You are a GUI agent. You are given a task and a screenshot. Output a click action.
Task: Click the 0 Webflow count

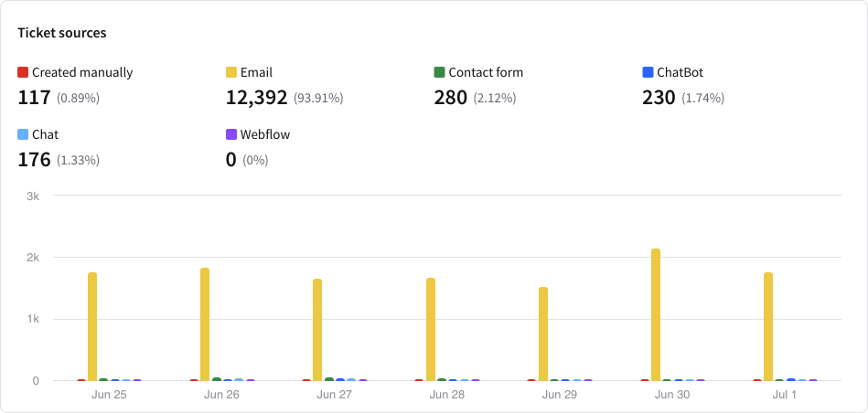point(230,160)
